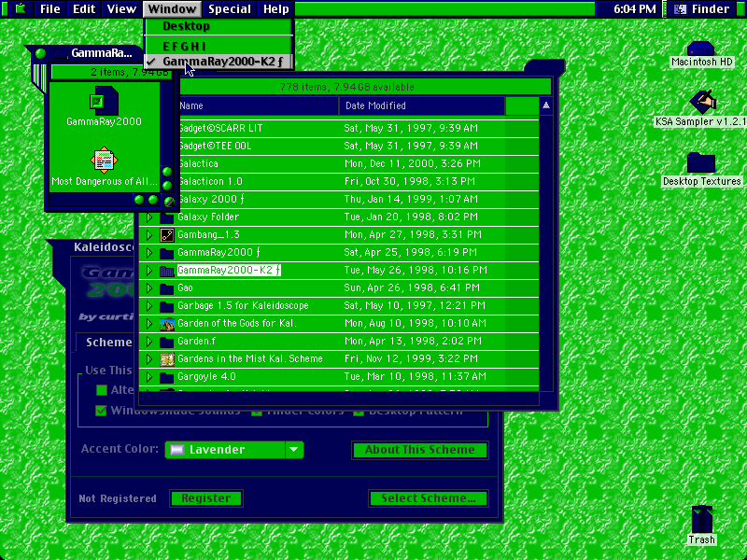
Task: Select the Gardens in the Mist scheme icon
Action: tap(167, 359)
